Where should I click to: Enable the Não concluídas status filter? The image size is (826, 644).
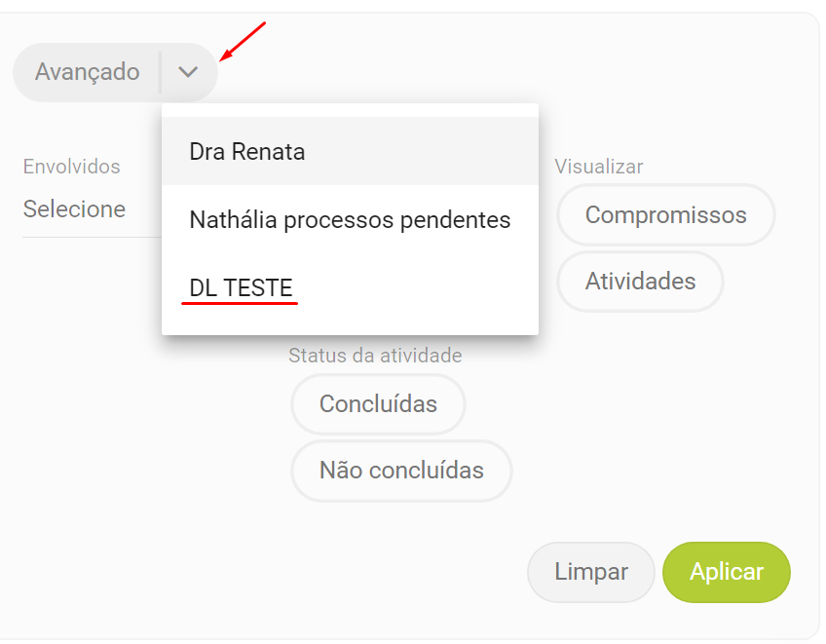click(401, 471)
